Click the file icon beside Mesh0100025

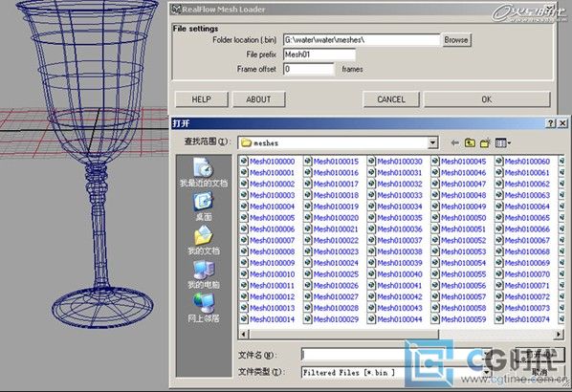pos(308,273)
